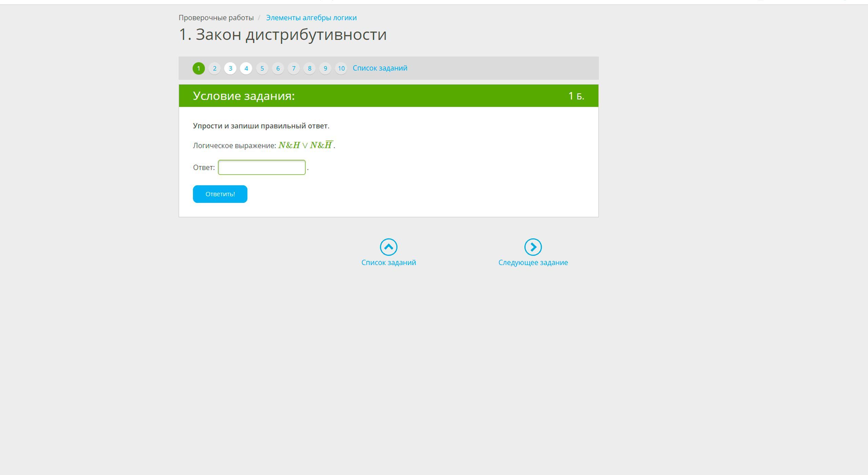Viewport: 868px width, 475px height.
Task: Open question 10 circle
Action: (x=341, y=68)
